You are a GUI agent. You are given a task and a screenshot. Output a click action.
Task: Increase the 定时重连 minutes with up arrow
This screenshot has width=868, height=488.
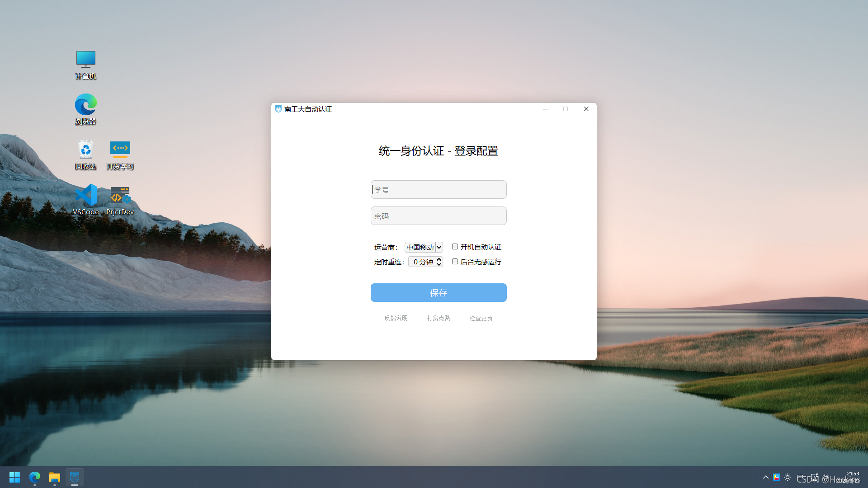(x=439, y=259)
